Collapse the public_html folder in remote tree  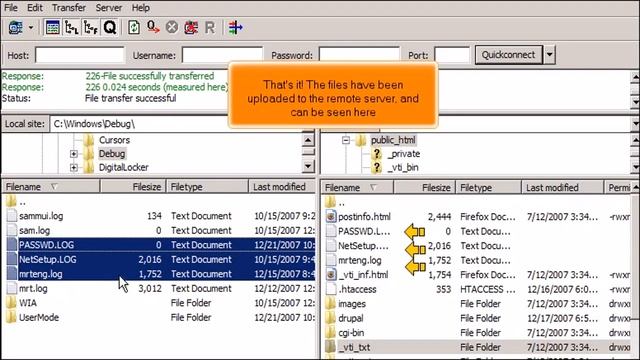pos(346,140)
